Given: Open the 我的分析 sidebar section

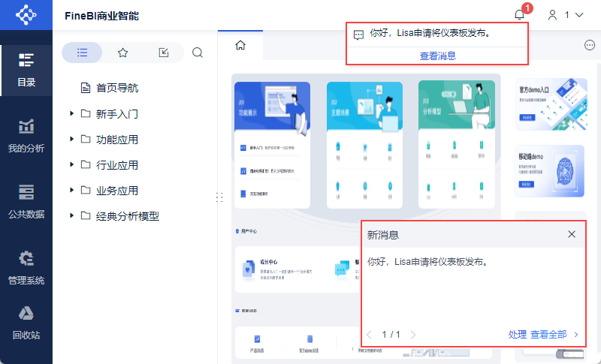Looking at the screenshot, I should [x=26, y=137].
